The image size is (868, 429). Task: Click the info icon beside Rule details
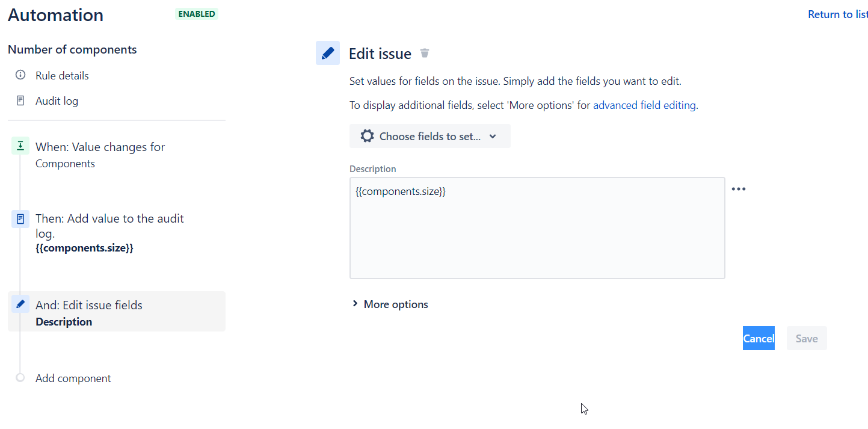pos(20,75)
